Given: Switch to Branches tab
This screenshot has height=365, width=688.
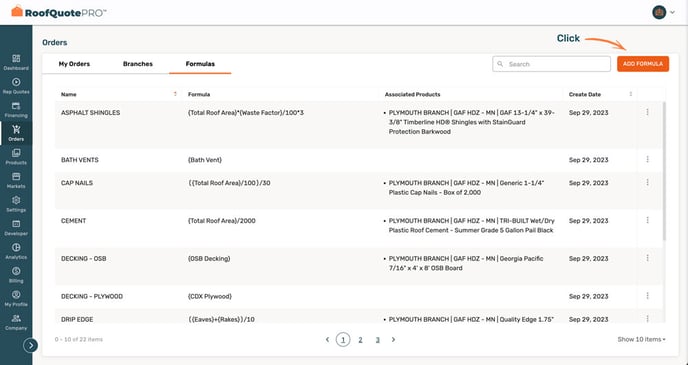Looking at the screenshot, I should pyautogui.click(x=138, y=64).
